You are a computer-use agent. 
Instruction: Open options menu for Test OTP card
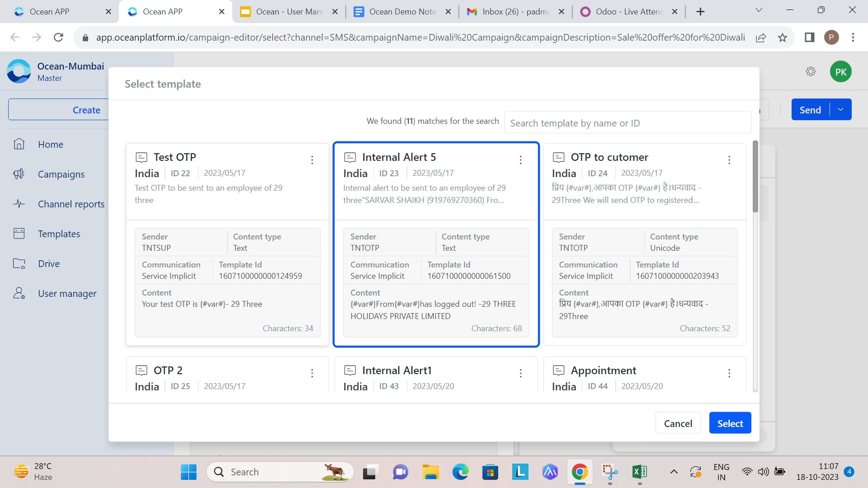tap(312, 160)
